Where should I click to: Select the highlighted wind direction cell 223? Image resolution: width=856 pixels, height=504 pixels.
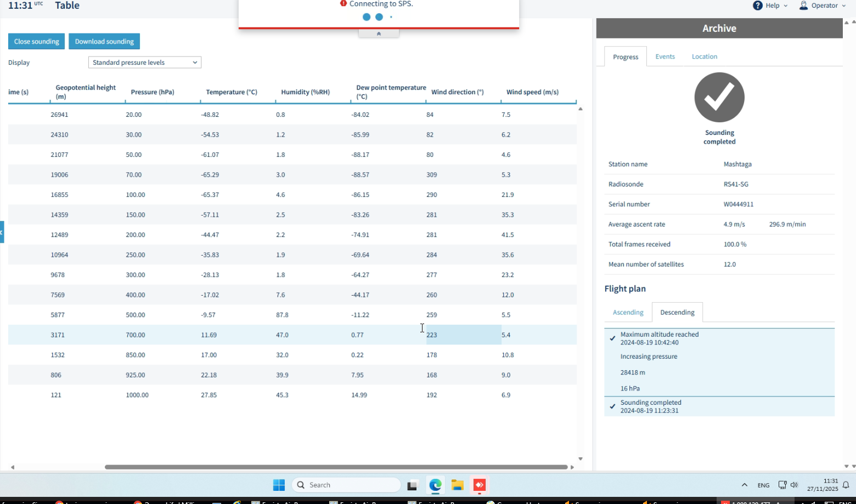[464, 335]
